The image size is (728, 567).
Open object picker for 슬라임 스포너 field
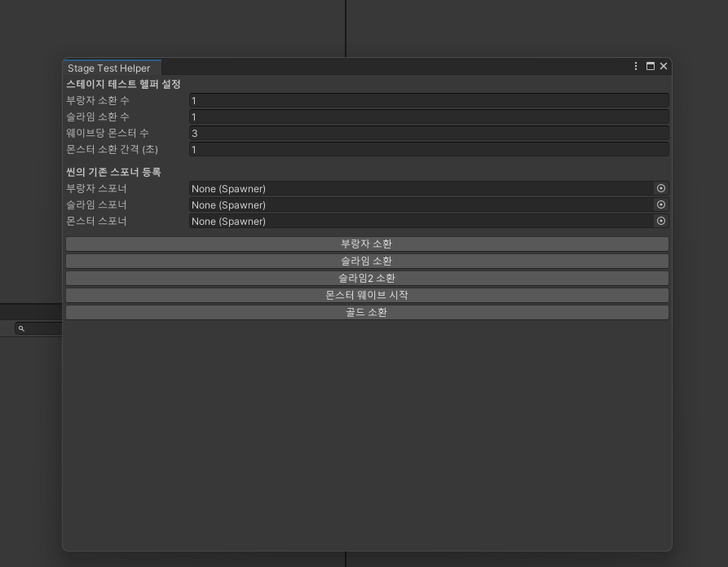(x=660, y=204)
